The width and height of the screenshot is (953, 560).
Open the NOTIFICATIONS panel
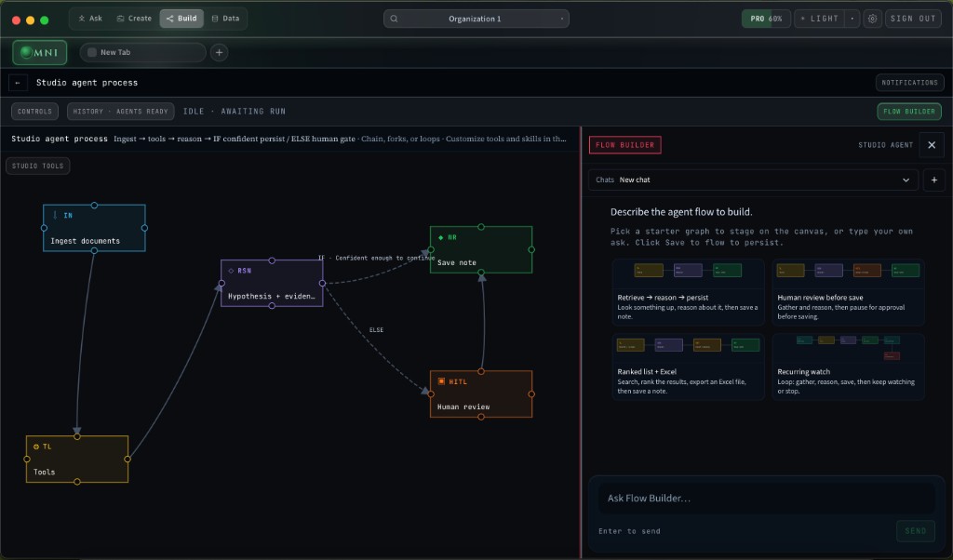pos(909,83)
